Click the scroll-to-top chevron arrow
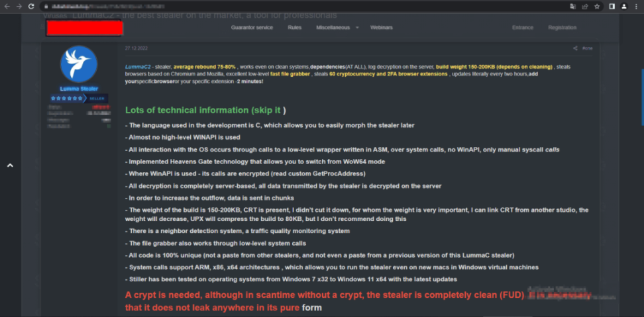644x317 pixels. 10,165
